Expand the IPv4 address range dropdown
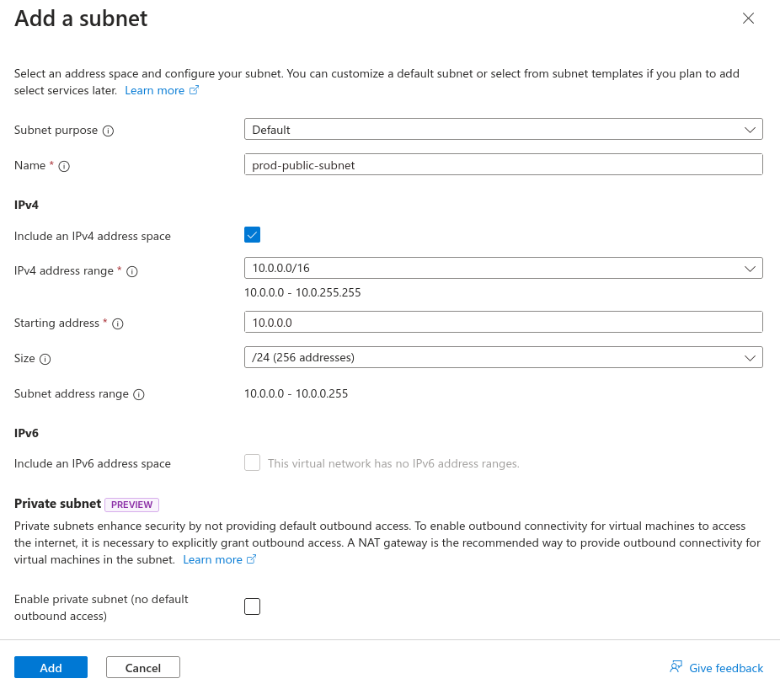 [x=503, y=268]
